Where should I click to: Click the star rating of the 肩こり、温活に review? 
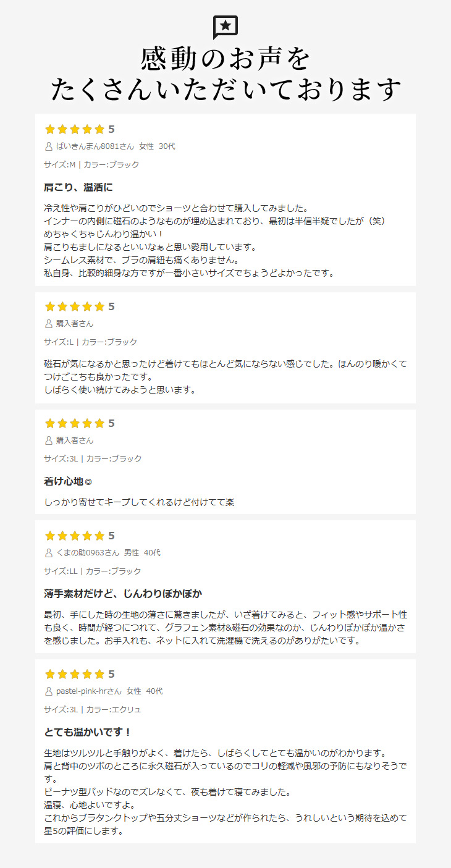pos(75,129)
